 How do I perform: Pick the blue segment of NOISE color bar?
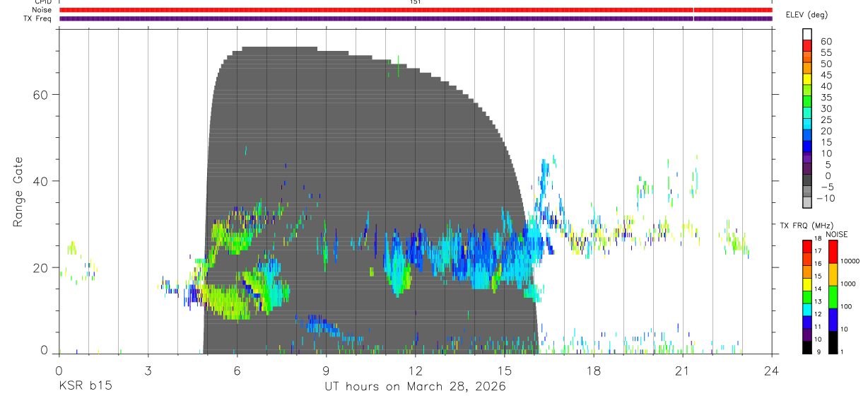pos(833,320)
